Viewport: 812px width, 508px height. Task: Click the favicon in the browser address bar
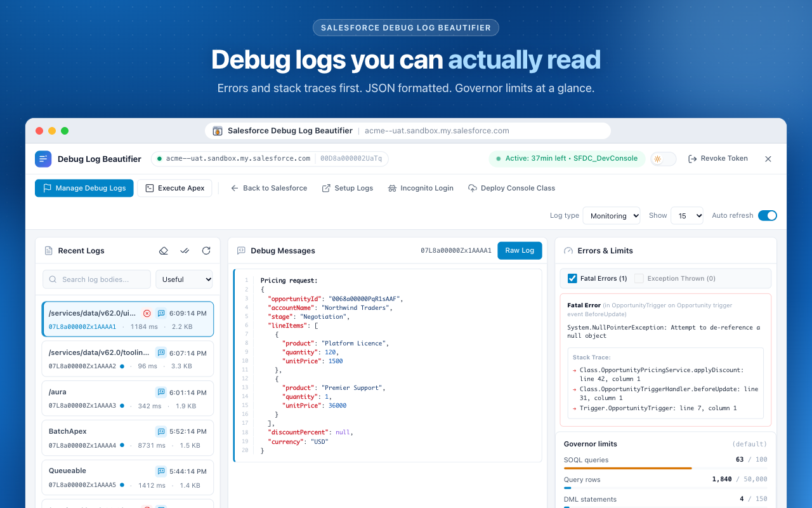218,131
